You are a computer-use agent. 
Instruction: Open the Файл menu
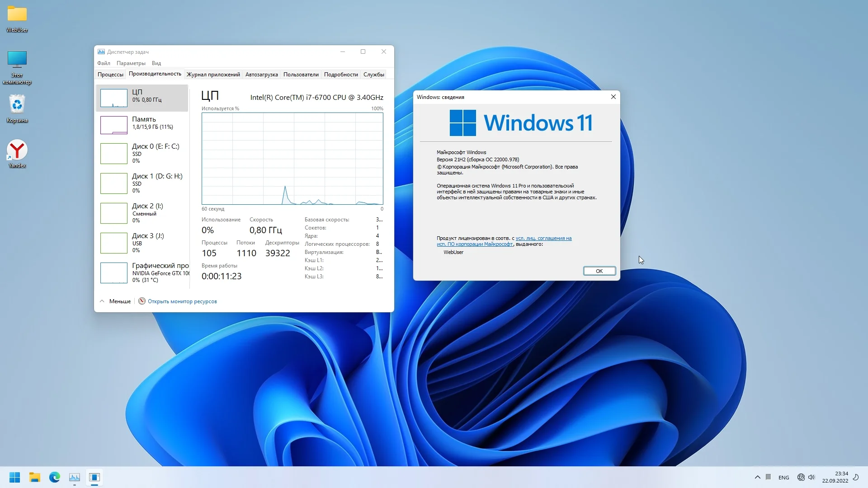click(104, 63)
